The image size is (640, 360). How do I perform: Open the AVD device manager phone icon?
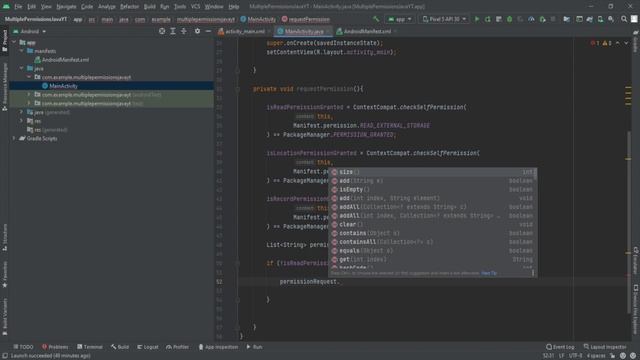click(600, 19)
